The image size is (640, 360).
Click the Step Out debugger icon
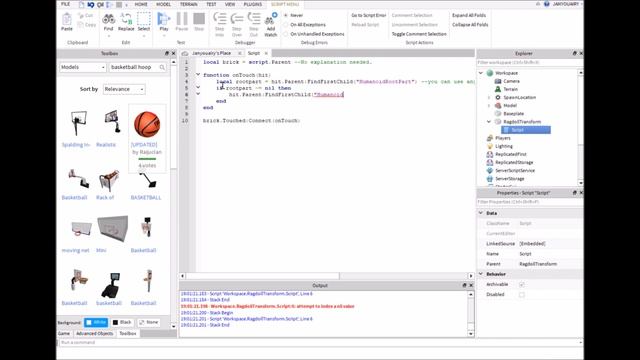254,19
